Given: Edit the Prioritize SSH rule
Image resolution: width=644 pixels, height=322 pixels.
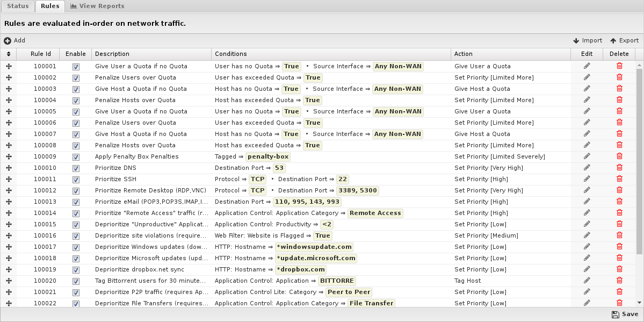Looking at the screenshot, I should [x=587, y=179].
